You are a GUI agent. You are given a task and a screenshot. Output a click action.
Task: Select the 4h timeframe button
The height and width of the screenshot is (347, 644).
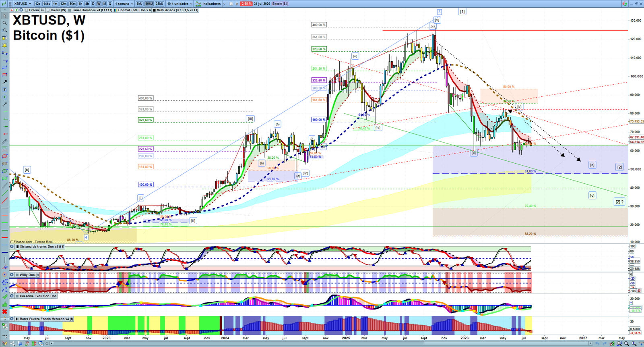click(87, 4)
